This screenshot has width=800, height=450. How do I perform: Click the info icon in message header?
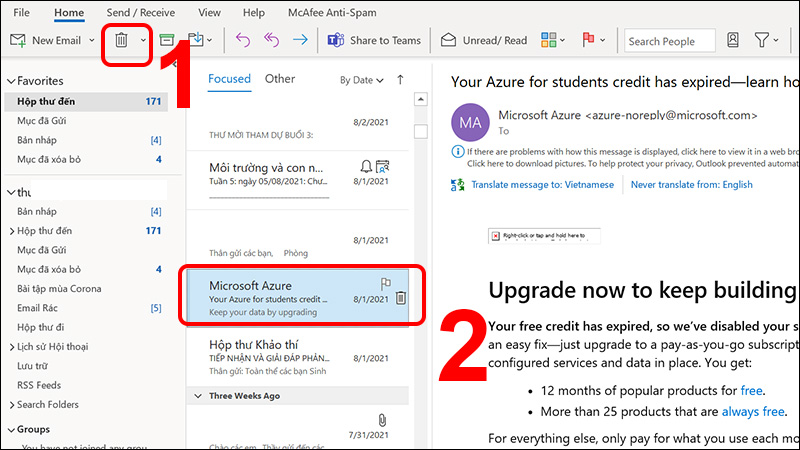tap(458, 152)
